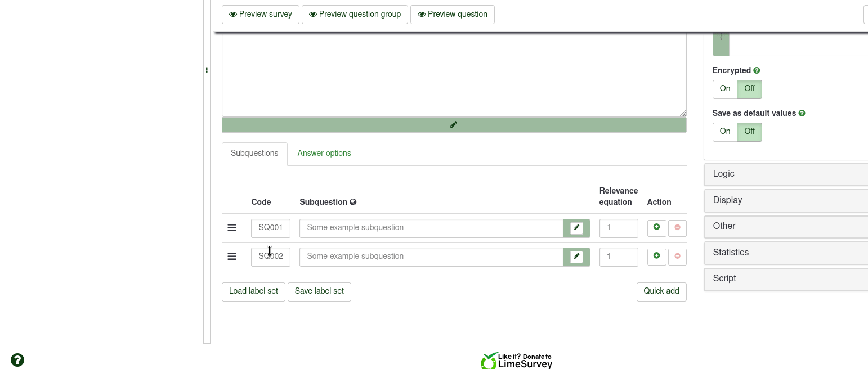The image size is (868, 369).
Task: Delete the SQ002 subquestion row
Action: coord(677,256)
